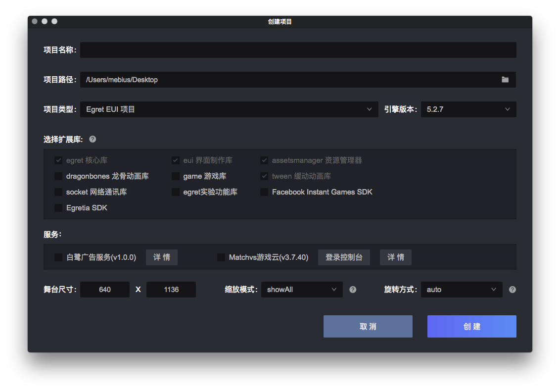Open the showAll scale mode dropdown
Screen dimensions: 560x392
pyautogui.click(x=302, y=290)
